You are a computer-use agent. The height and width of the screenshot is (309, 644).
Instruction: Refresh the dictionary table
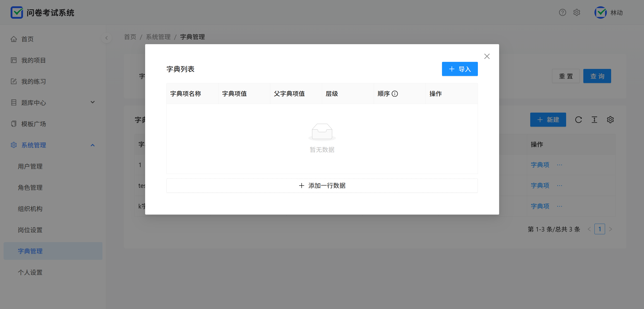579,120
